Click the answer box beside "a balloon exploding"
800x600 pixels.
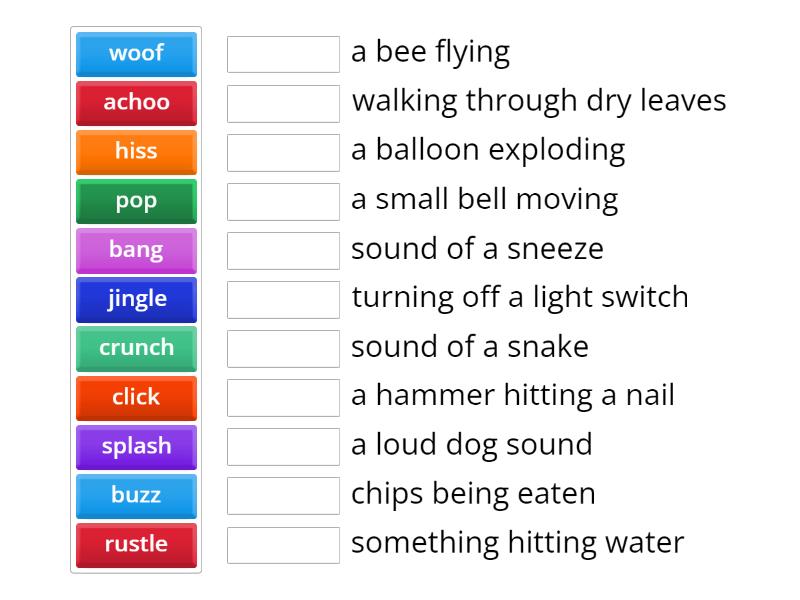[x=283, y=152]
